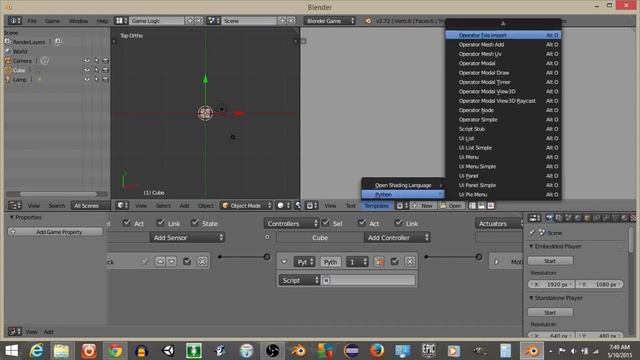Screen dimensions: 640x360
Task: Click 3D View editor type icon
Action: pos(122,205)
